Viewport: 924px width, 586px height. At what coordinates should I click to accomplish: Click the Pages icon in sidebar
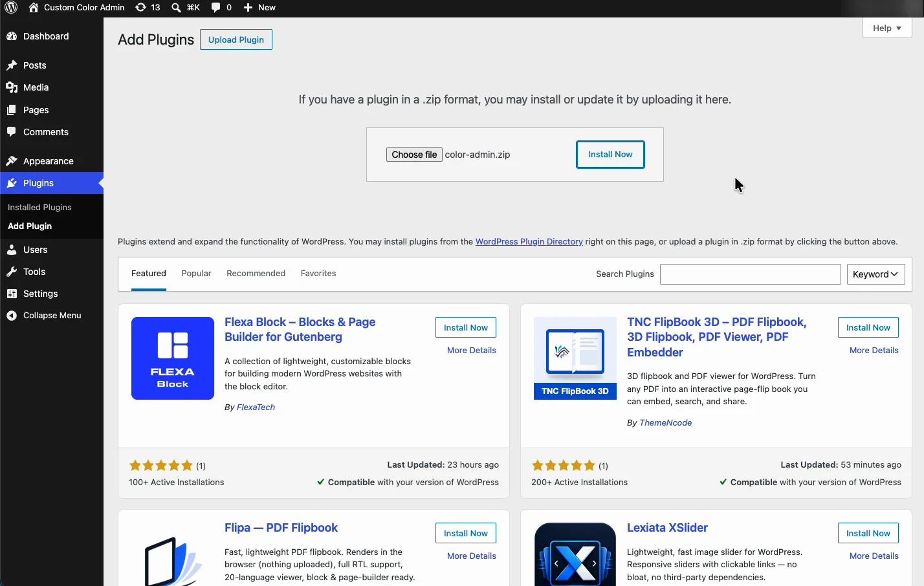pos(12,110)
